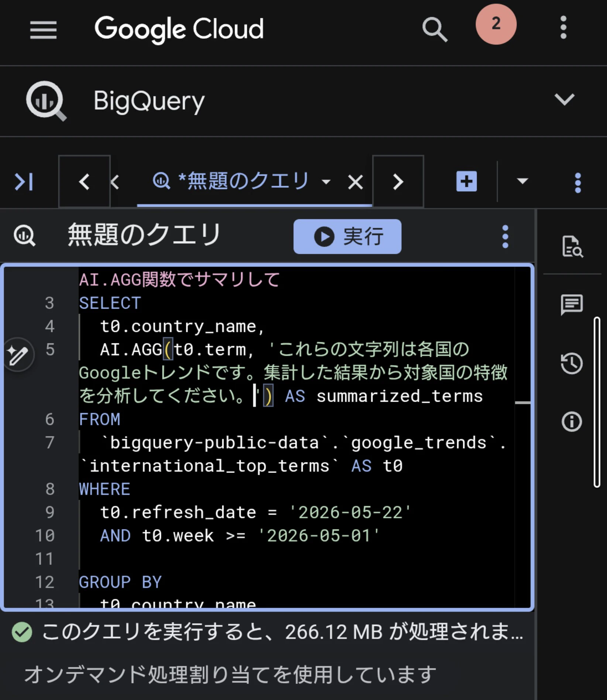This screenshot has width=607, height=700.
Task: Click the GROUP BY keyword on line 12
Action: coord(120,582)
